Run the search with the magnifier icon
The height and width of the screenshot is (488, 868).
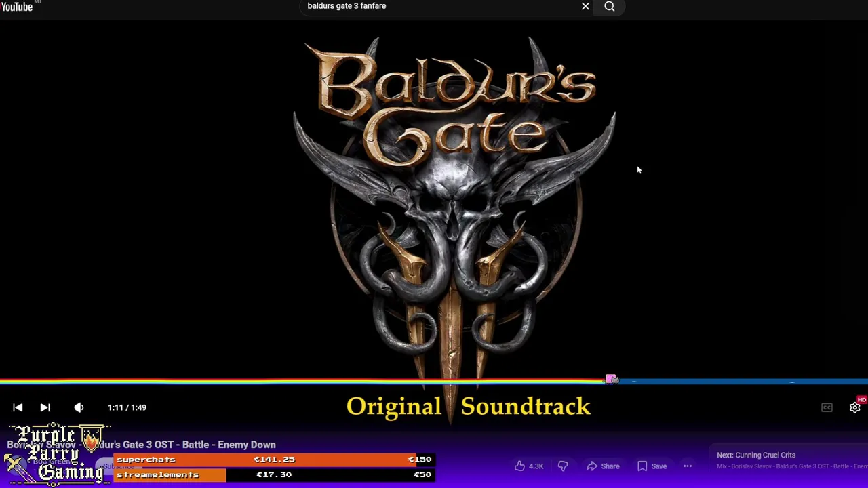point(610,7)
